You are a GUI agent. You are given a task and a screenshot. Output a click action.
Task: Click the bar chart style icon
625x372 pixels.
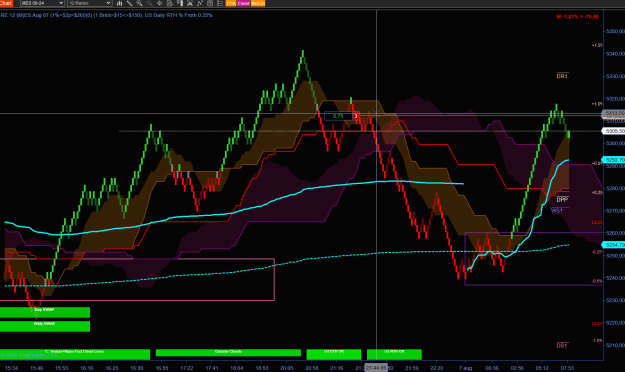click(x=120, y=3)
